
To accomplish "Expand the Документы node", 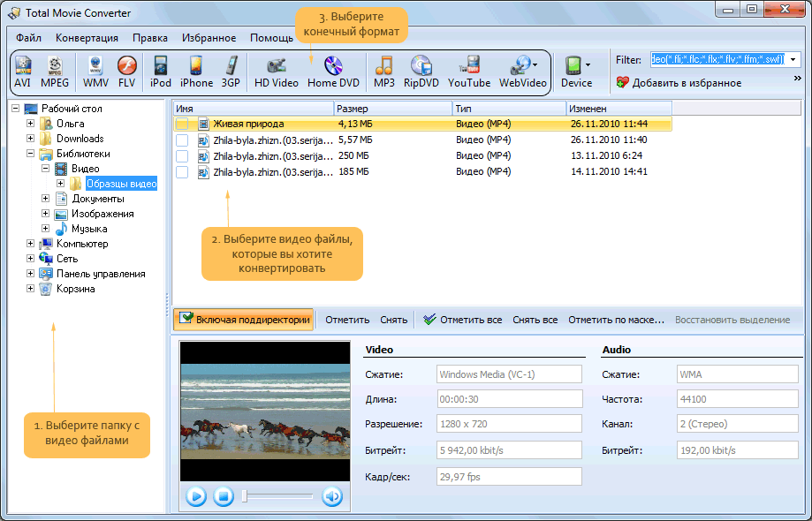I will pos(46,199).
